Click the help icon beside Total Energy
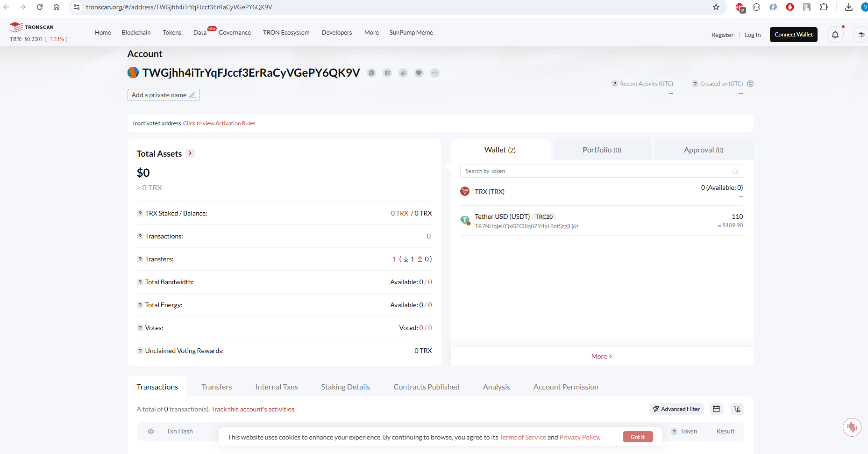This screenshot has height=454, width=868. click(x=140, y=305)
